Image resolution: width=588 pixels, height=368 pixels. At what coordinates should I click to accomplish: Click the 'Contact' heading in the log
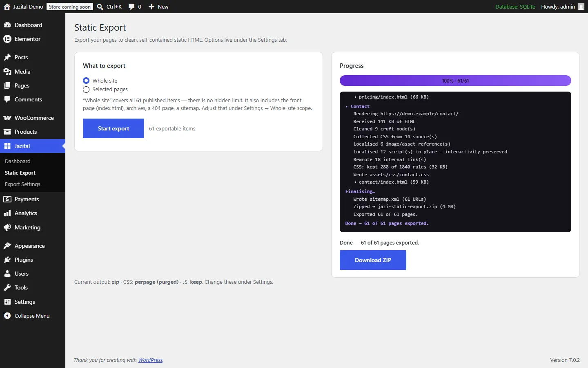[x=360, y=106]
